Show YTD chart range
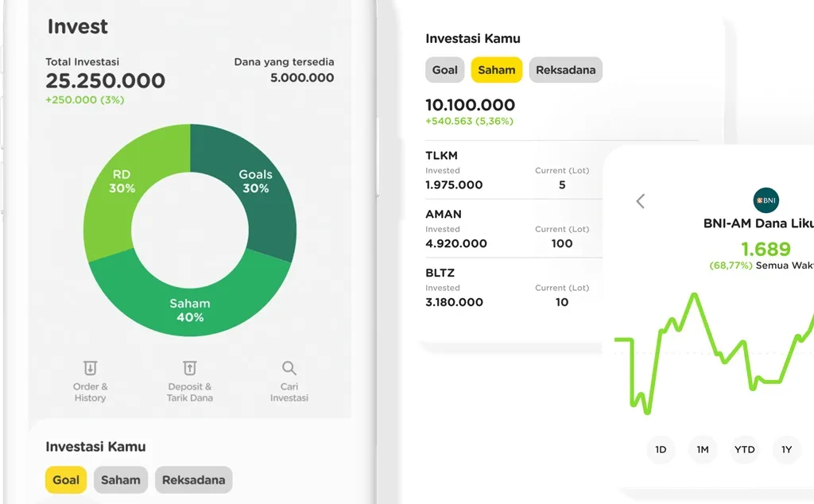814x504 pixels. click(x=744, y=449)
